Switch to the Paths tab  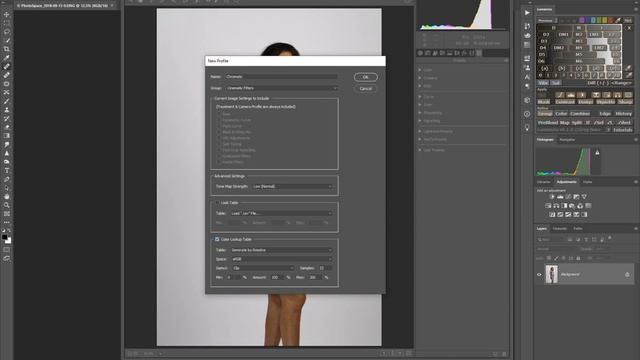578,229
